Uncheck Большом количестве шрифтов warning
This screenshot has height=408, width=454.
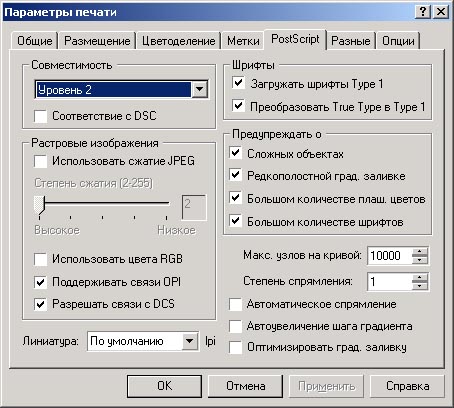pyautogui.click(x=236, y=221)
